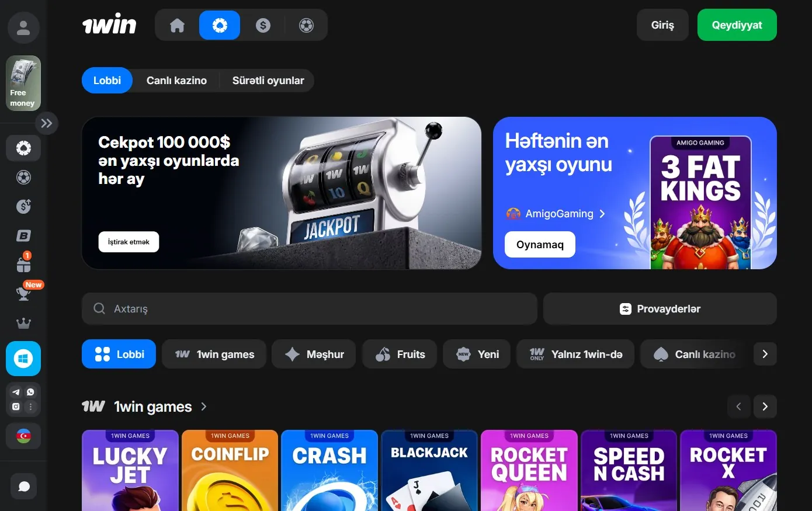This screenshot has width=812, height=511.
Task: Click the Giriş login button
Action: [662, 25]
